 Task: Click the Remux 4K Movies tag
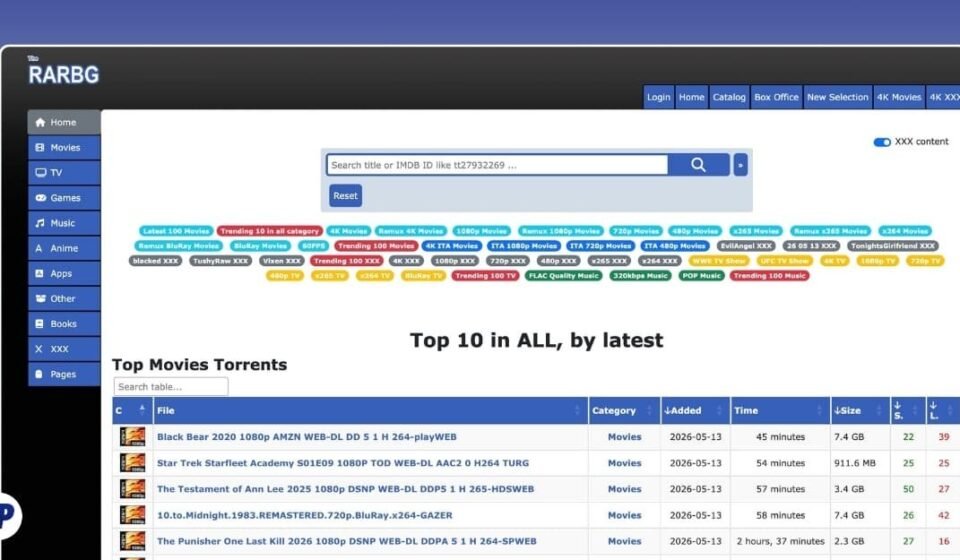click(411, 231)
